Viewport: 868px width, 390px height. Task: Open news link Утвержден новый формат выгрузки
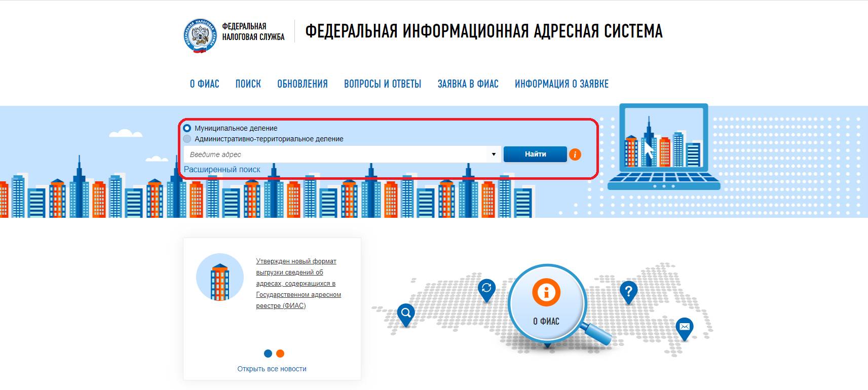click(x=298, y=283)
